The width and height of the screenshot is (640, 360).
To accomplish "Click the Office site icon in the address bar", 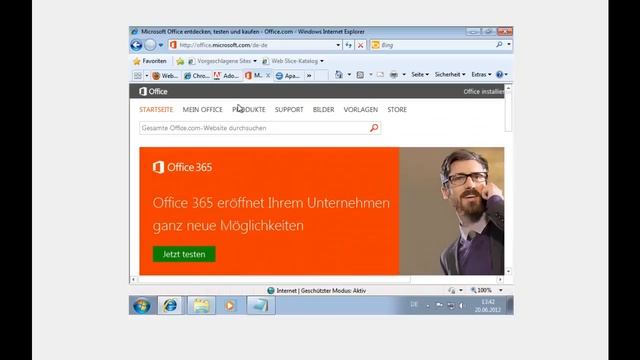I will [x=173, y=45].
